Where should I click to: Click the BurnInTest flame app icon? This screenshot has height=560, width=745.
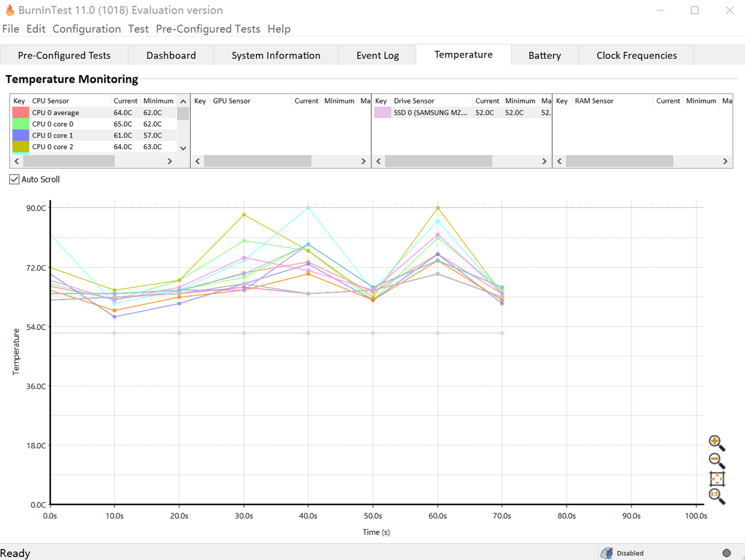click(9, 10)
